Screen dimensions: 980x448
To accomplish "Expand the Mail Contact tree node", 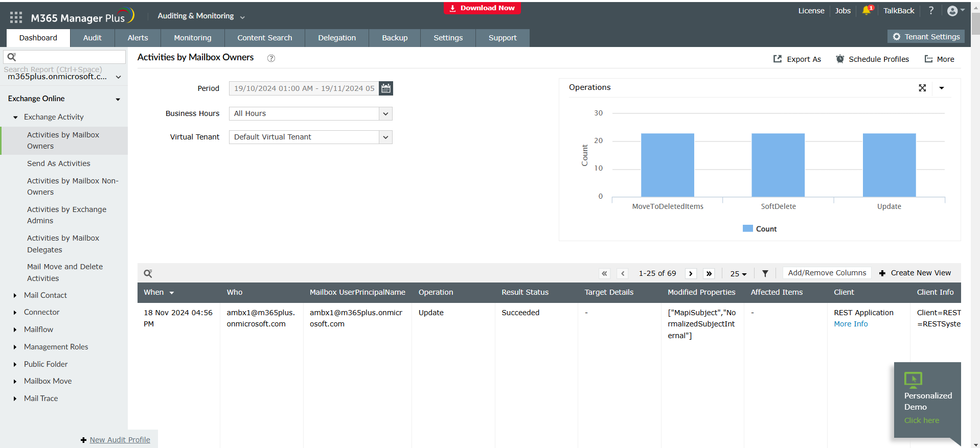I will [15, 295].
